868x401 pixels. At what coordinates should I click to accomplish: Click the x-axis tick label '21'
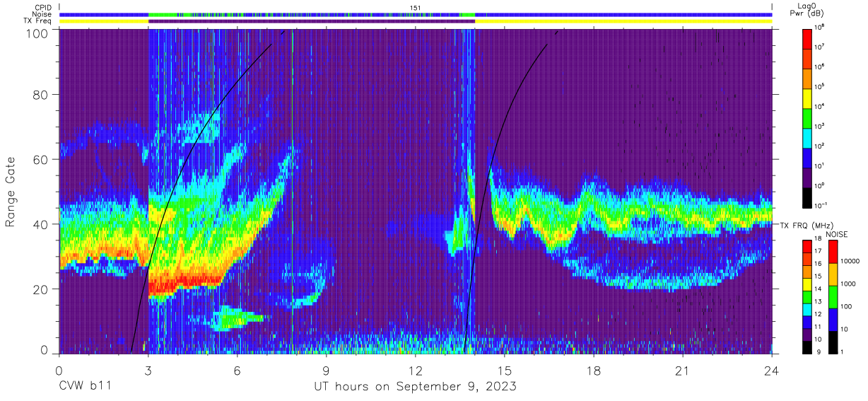[x=683, y=370]
